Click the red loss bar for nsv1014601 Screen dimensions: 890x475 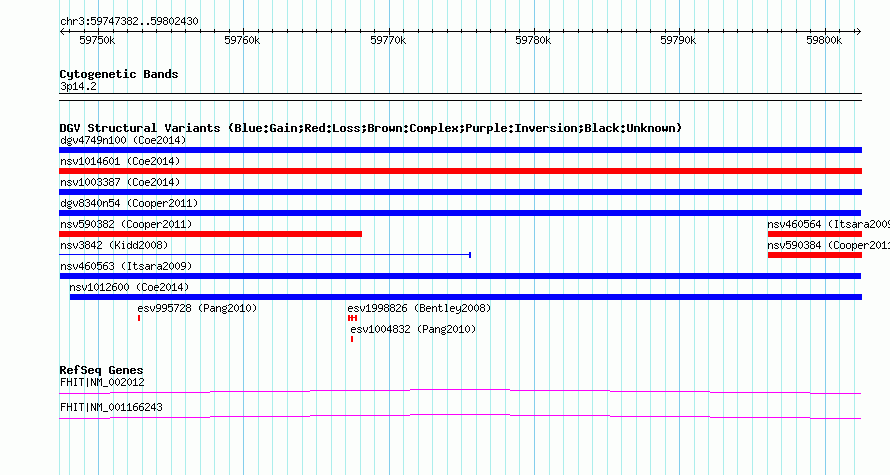(x=460, y=171)
